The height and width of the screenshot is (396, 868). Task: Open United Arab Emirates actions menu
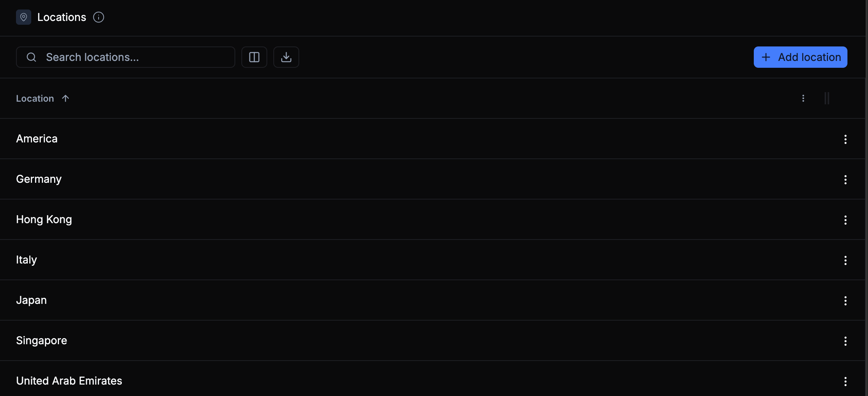(845, 381)
